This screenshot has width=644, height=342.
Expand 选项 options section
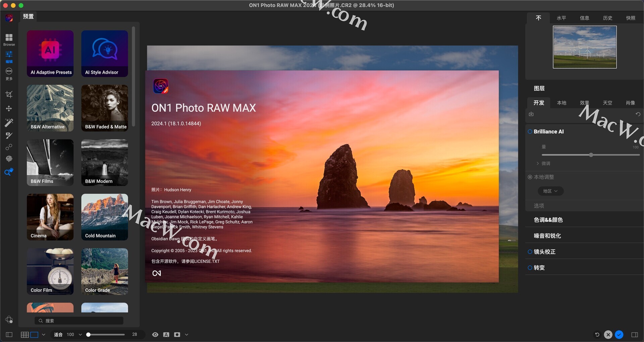point(539,206)
